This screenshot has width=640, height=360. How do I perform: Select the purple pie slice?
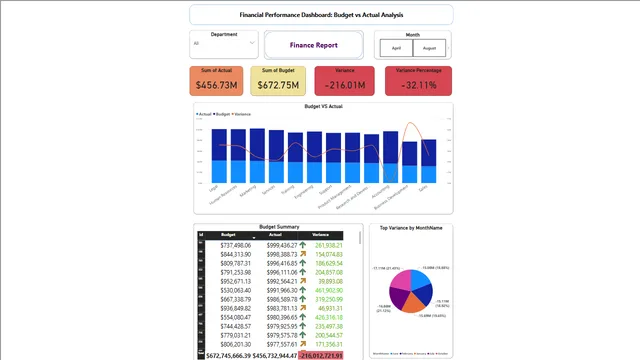398,297
